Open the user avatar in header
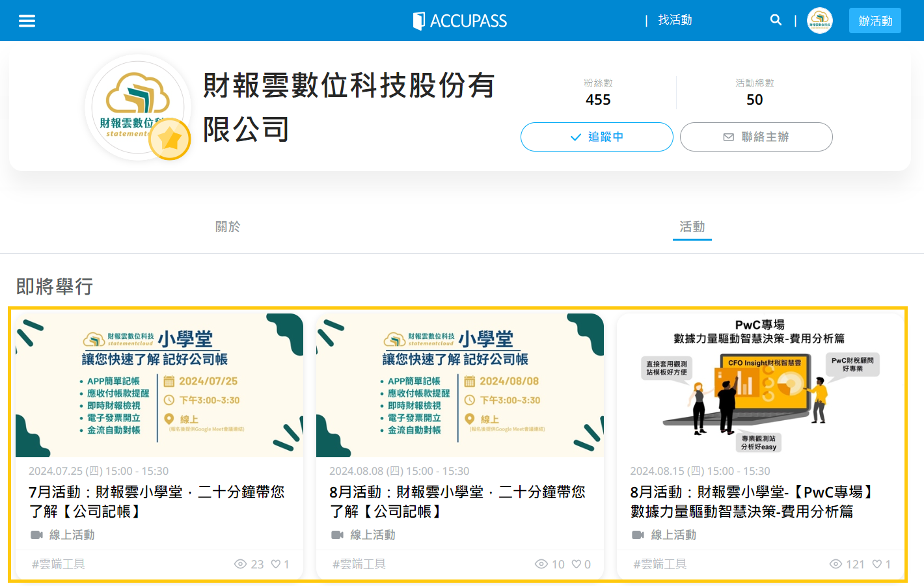The height and width of the screenshot is (586, 924). coord(820,20)
